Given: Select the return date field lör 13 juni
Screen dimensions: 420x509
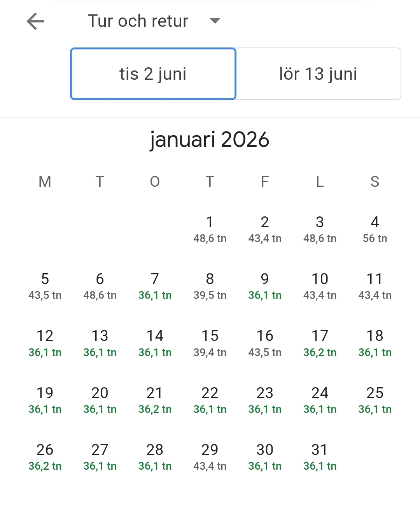Looking at the screenshot, I should 318,74.
